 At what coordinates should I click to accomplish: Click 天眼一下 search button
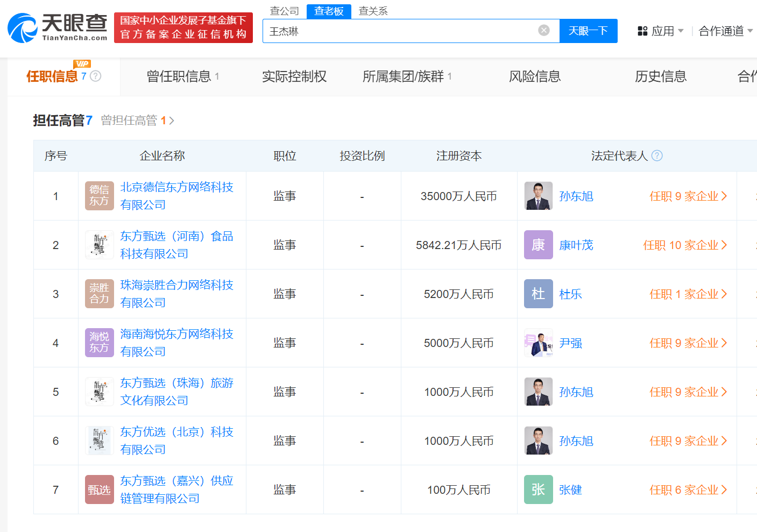tap(589, 31)
